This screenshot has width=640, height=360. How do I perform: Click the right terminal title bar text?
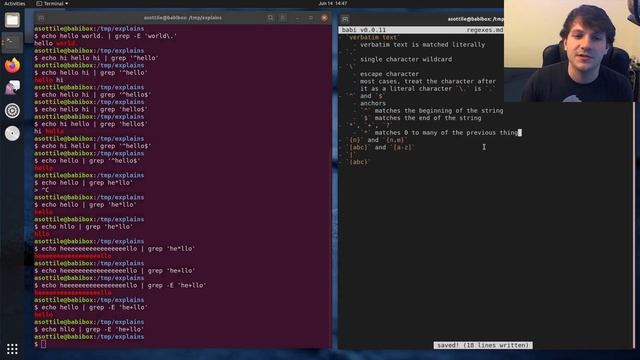pyautogui.click(x=476, y=19)
